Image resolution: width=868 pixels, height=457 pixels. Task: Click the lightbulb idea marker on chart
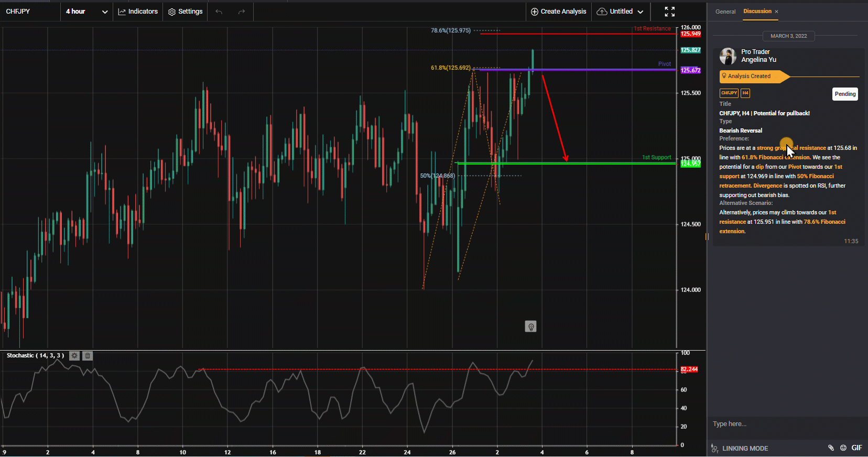coord(530,327)
